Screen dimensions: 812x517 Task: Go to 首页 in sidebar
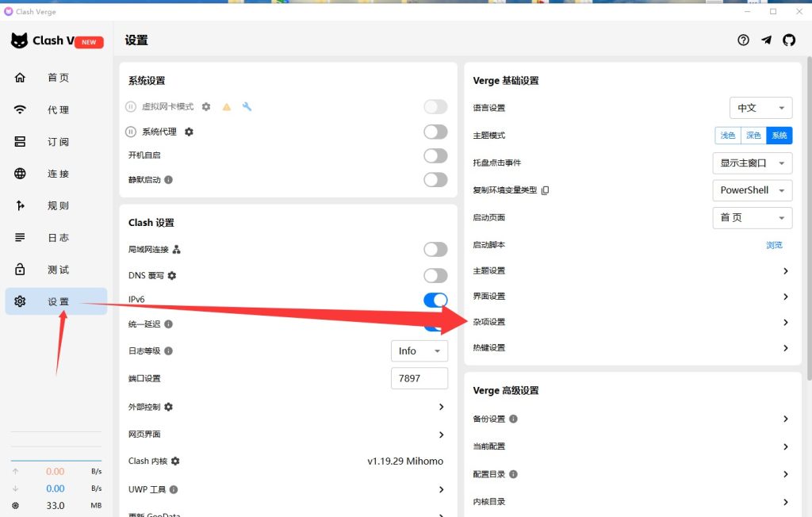(x=56, y=77)
